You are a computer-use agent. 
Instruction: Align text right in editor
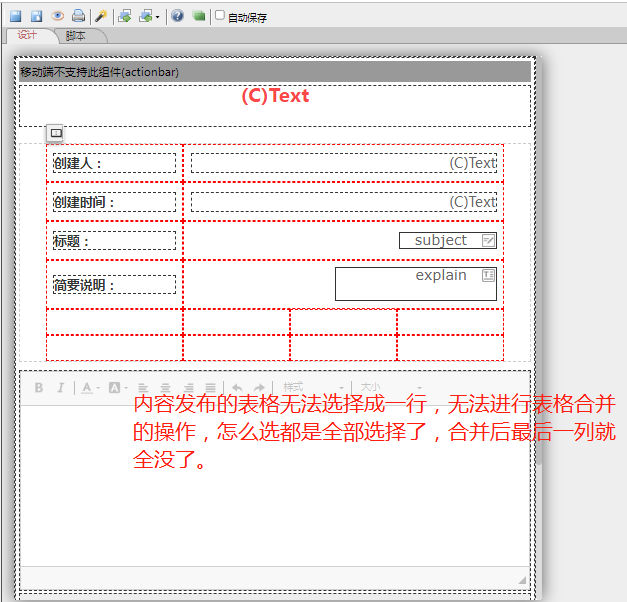188,388
